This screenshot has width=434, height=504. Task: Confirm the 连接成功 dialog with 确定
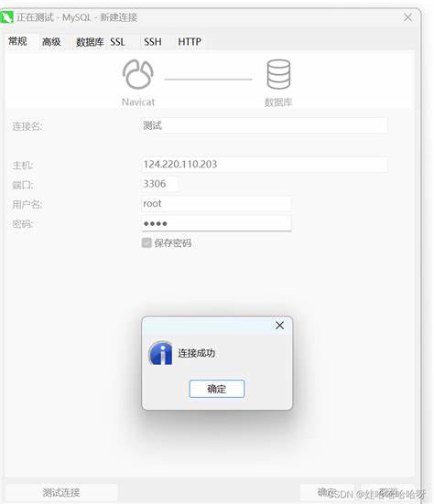tap(217, 389)
